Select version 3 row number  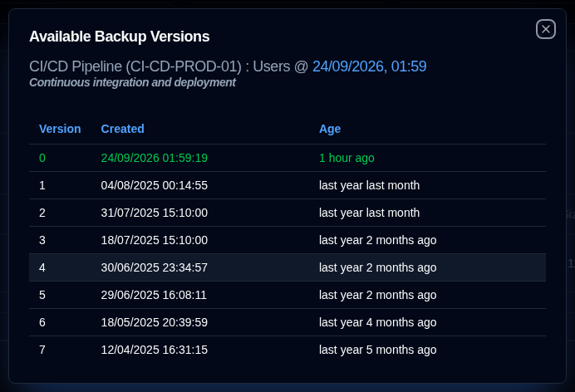[x=42, y=240]
